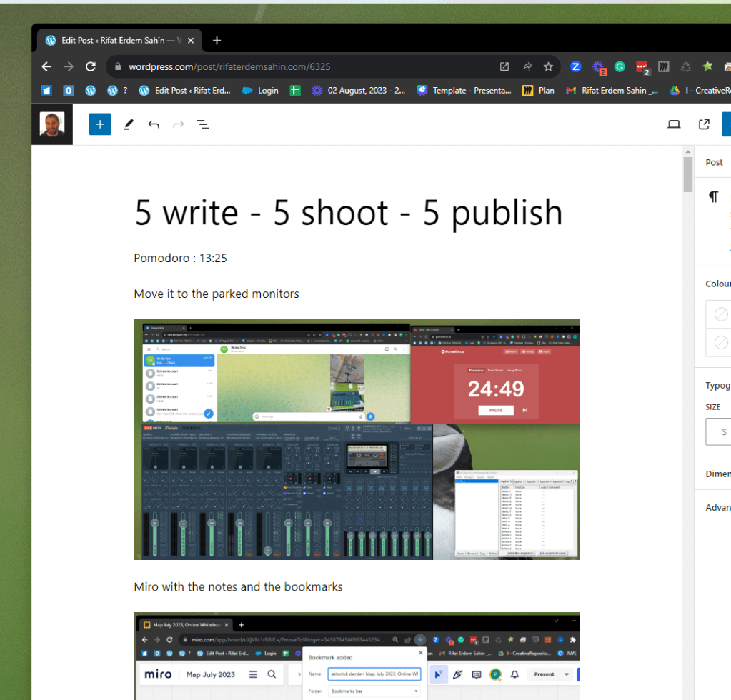731x700 pixels.
Task: Expand the Dimensions panel
Action: coord(717,474)
